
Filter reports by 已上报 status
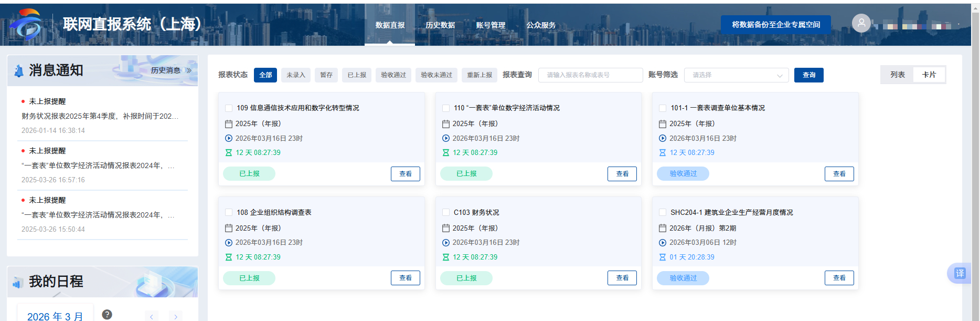click(357, 75)
